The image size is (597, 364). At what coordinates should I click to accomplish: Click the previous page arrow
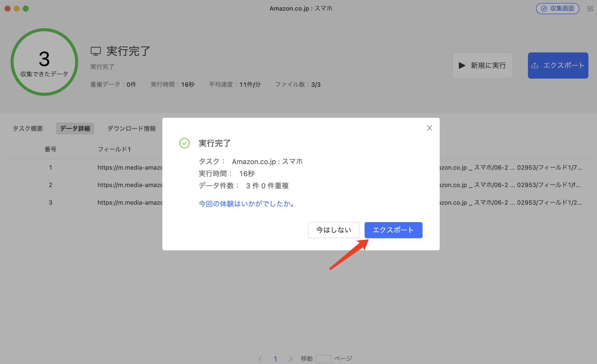pyautogui.click(x=260, y=358)
